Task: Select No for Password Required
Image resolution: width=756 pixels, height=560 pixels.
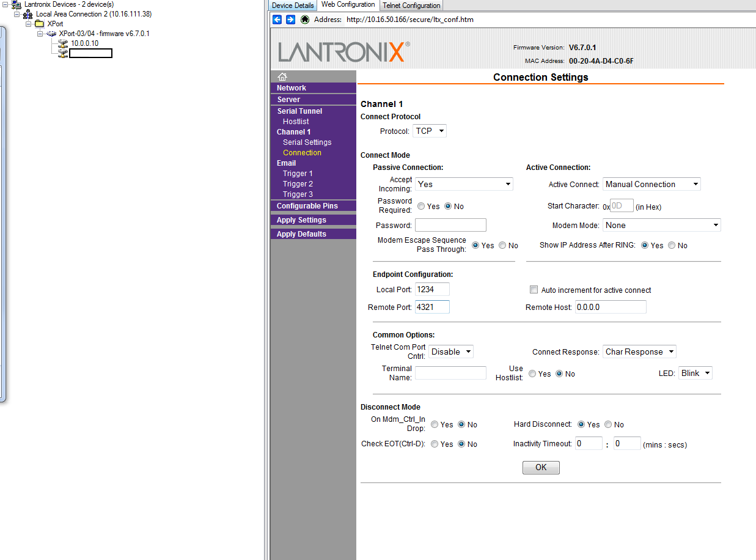Action: (x=448, y=206)
